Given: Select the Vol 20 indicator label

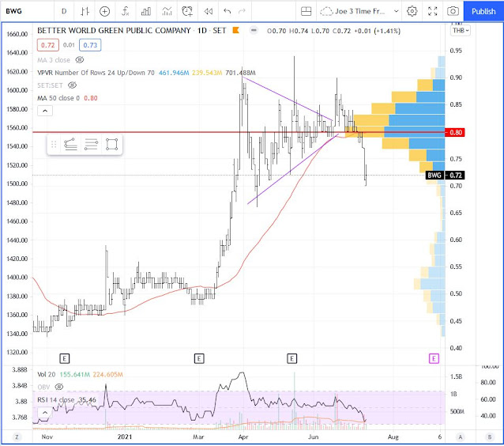Looking at the screenshot, I should (47, 375).
